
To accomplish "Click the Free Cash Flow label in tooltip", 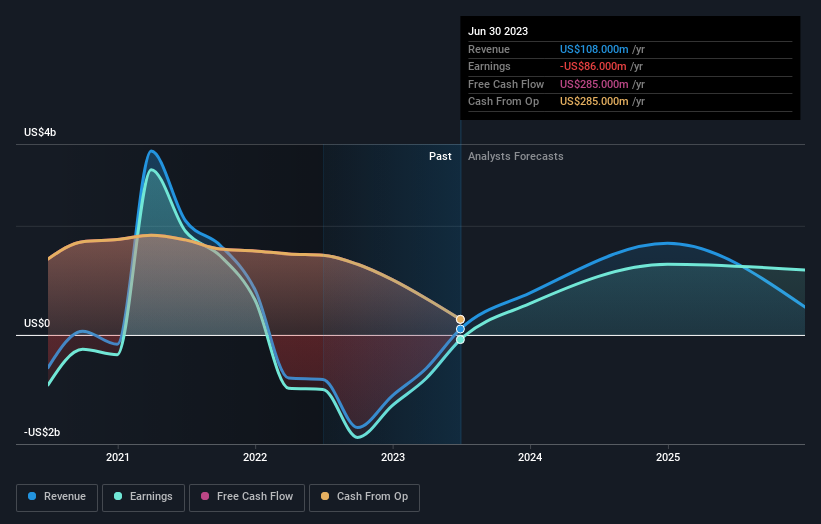I will (x=506, y=84).
